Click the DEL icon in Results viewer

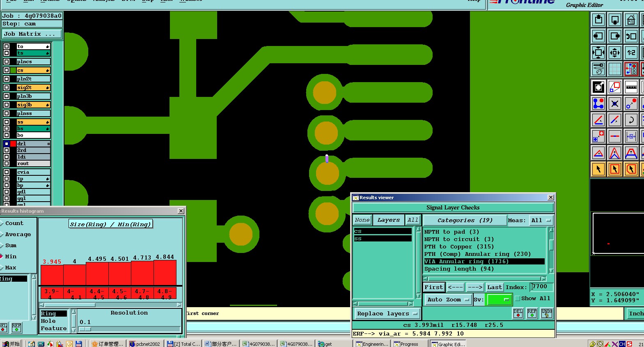518,313
